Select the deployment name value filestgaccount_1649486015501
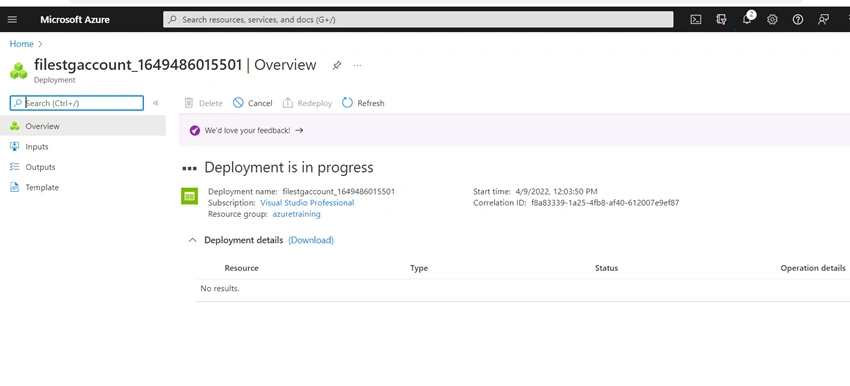This screenshot has width=850, height=386. (339, 191)
